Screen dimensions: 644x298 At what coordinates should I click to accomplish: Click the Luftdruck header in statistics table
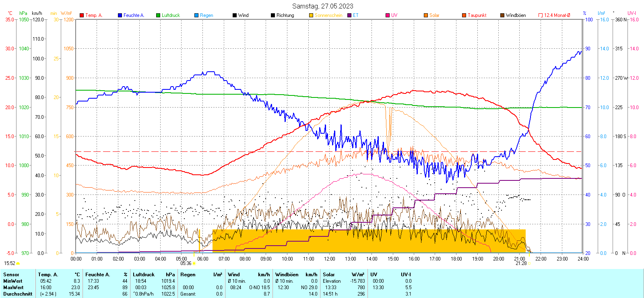[144, 275]
